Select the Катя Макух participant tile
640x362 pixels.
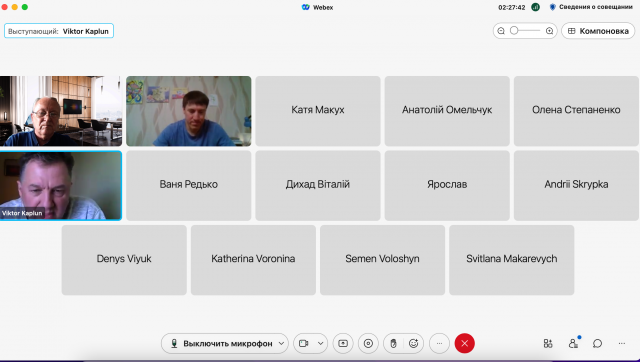click(318, 111)
